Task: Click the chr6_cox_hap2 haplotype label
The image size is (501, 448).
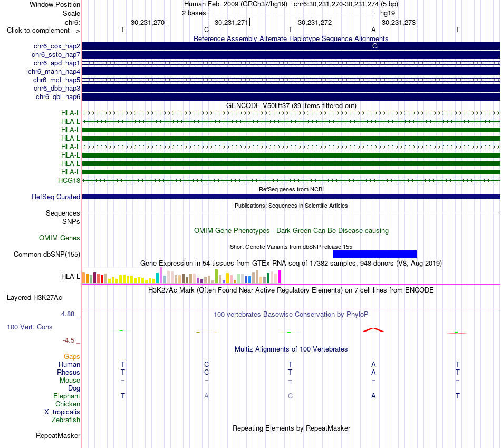Action: coord(57,46)
